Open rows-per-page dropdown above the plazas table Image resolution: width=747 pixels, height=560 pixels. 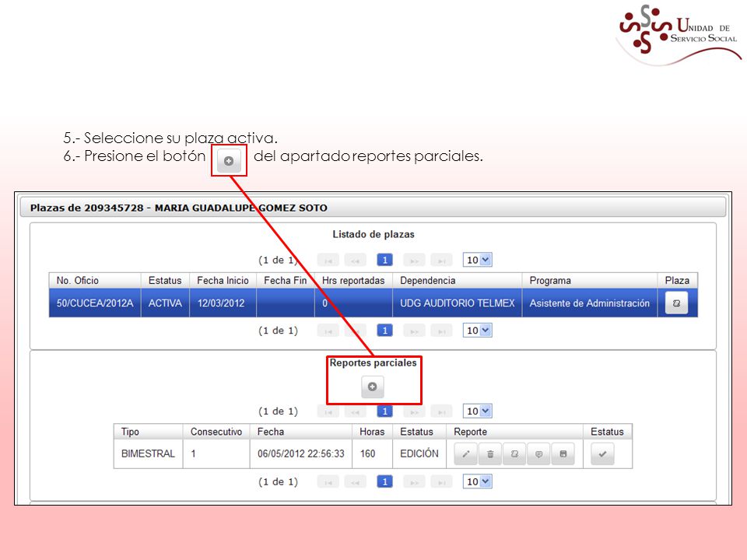[477, 260]
